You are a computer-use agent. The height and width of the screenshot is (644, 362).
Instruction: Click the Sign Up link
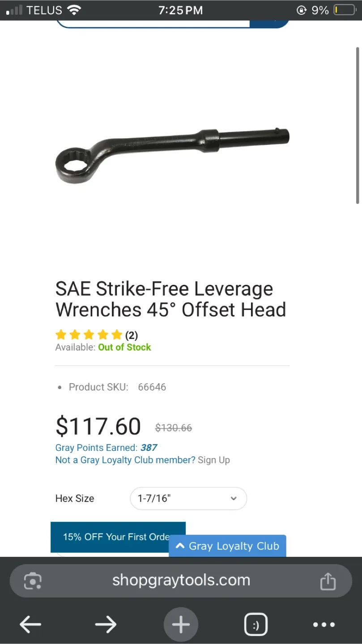point(214,460)
